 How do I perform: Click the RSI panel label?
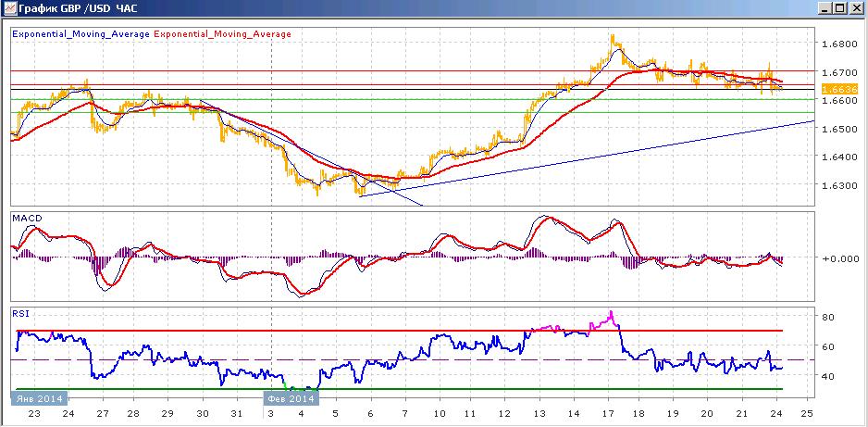(19, 313)
